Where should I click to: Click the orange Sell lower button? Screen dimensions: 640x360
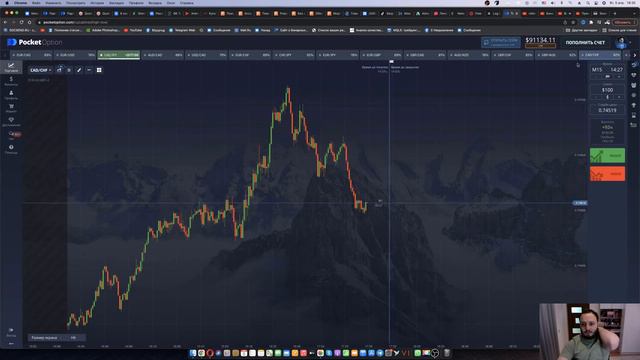click(x=607, y=174)
